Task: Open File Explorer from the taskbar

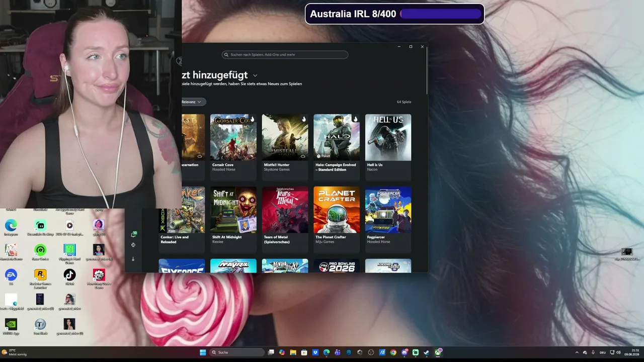Action: (293, 352)
